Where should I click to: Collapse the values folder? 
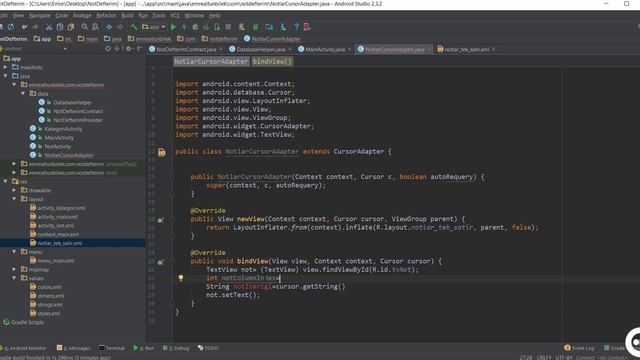click(14, 278)
